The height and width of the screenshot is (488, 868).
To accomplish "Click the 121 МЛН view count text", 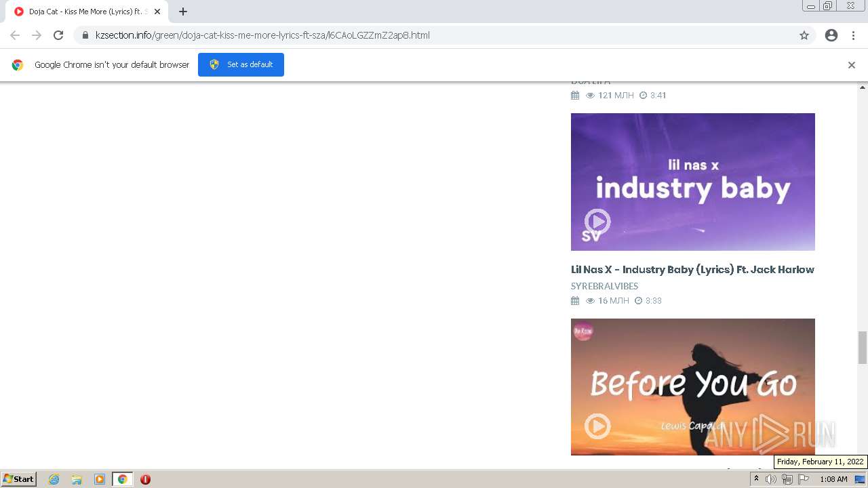I will coord(616,95).
